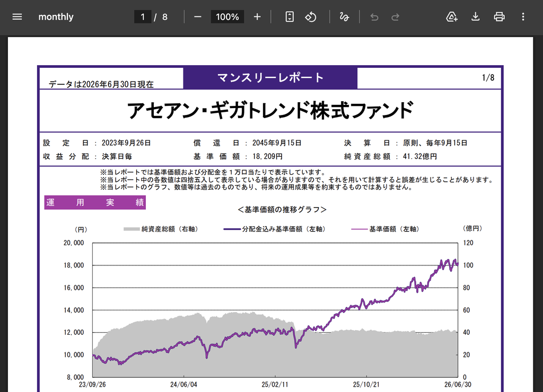Select the date text 2026年6月30日現在
Screen dimensions: 543x392
click(118, 84)
